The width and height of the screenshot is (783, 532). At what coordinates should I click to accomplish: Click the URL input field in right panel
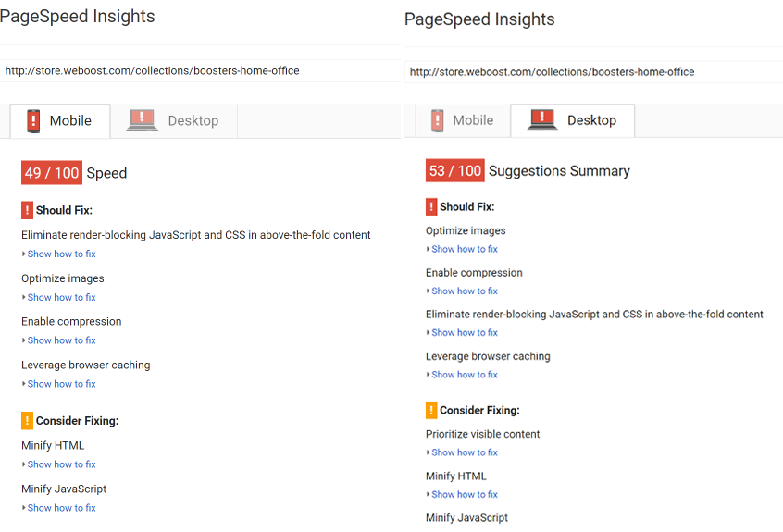coord(594,72)
